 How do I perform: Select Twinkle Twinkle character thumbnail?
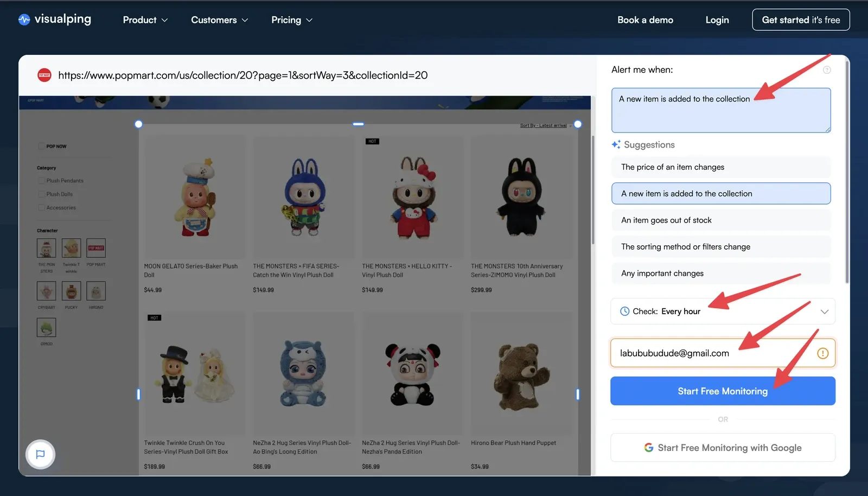coord(71,249)
